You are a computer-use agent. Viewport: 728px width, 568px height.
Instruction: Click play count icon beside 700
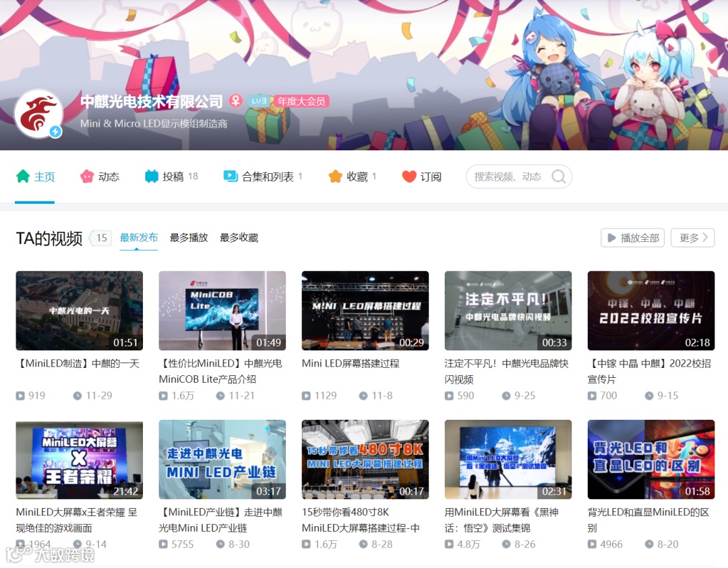pyautogui.click(x=593, y=396)
